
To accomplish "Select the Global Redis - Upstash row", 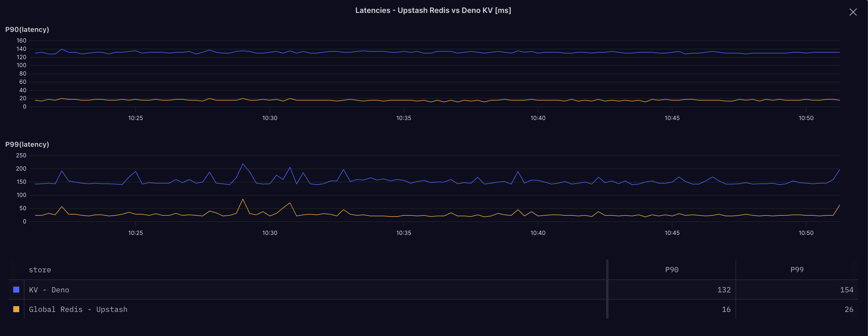I will (78, 309).
